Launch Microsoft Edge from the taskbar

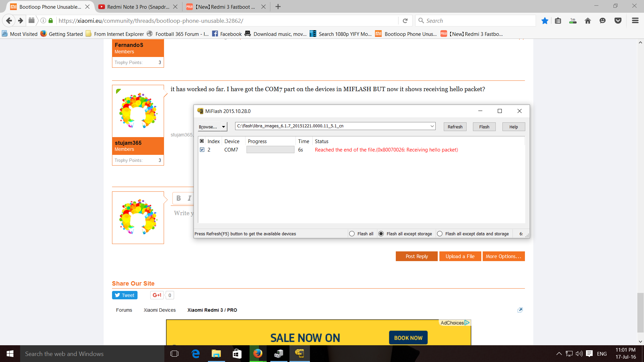pyautogui.click(x=196, y=354)
